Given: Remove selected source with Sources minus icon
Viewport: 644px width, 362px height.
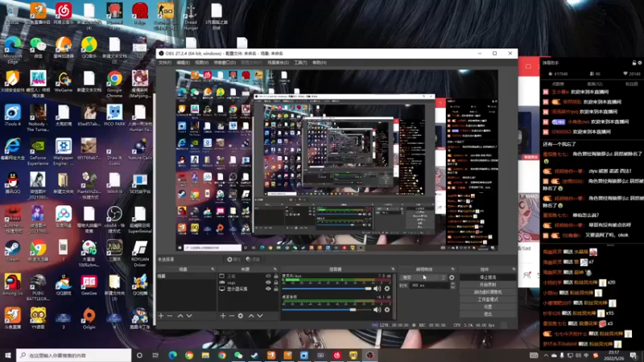Looking at the screenshot, I should coord(231,315).
